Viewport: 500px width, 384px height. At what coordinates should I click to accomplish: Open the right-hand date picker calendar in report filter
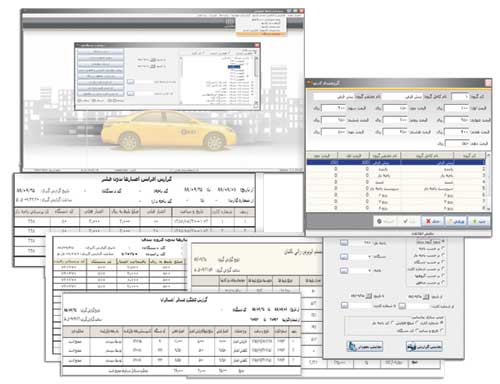click(426, 296)
